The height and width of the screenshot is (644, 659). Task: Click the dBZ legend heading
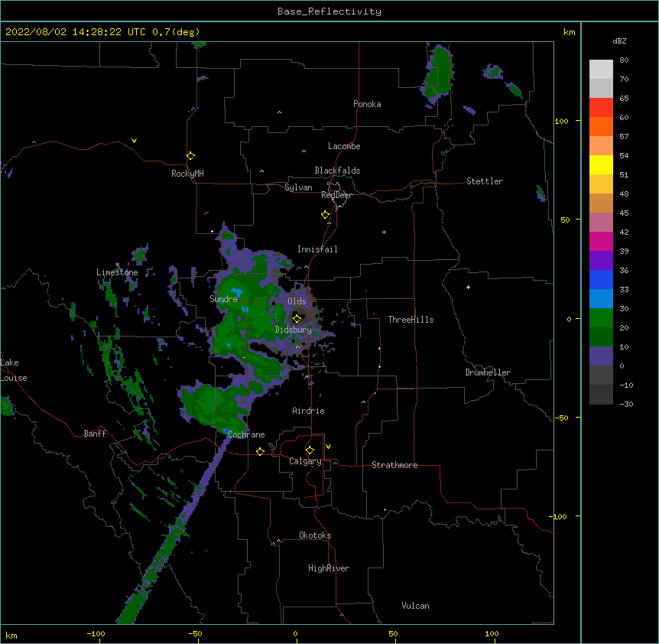pos(619,41)
